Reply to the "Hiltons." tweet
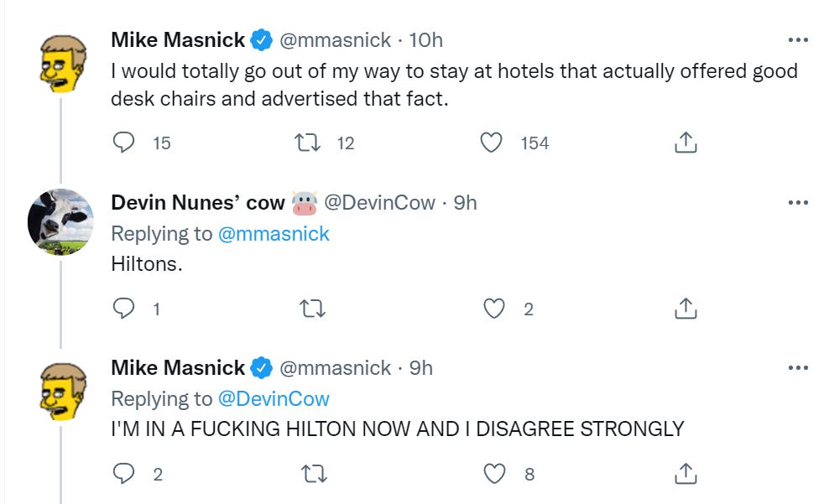Screen dimensions: 829x504 pyautogui.click(x=123, y=309)
